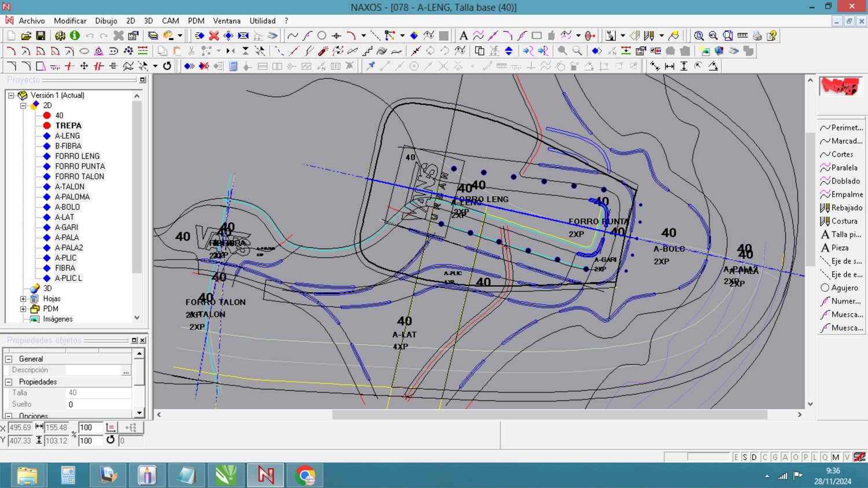Viewport: 868px width, 488px height.
Task: Click the Save (floppy disk) icon
Action: [41, 36]
